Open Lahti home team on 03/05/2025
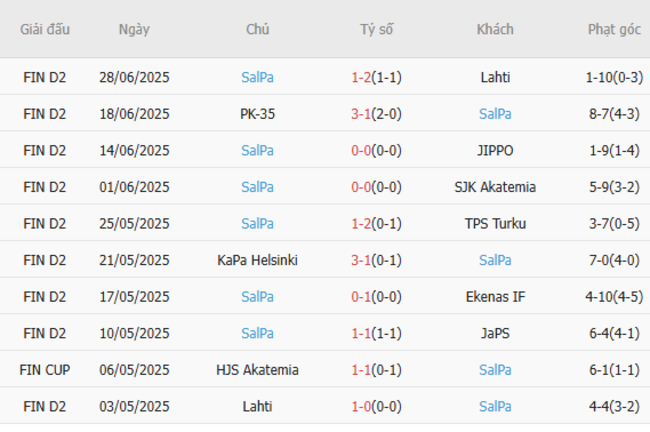The height and width of the screenshot is (432, 650). click(257, 407)
